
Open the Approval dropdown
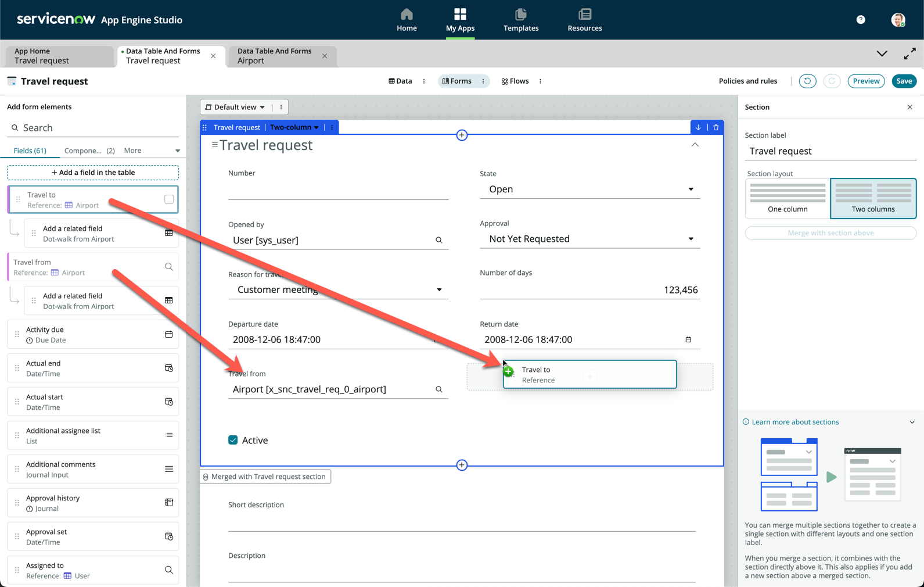589,239
